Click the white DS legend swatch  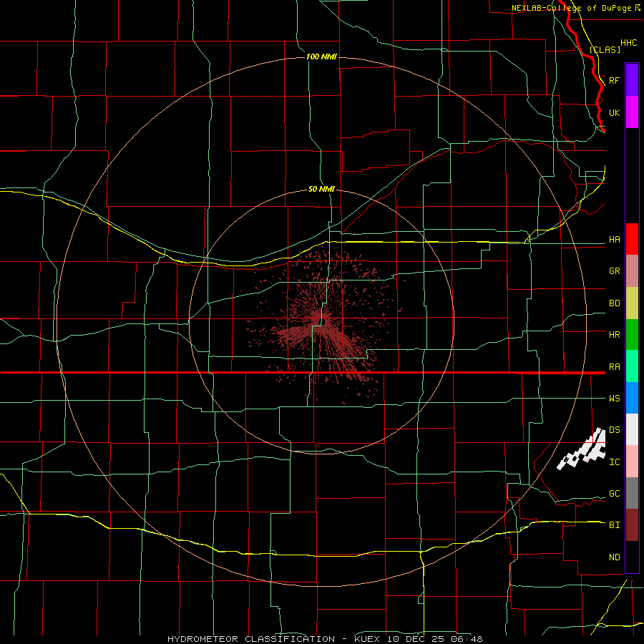632,429
